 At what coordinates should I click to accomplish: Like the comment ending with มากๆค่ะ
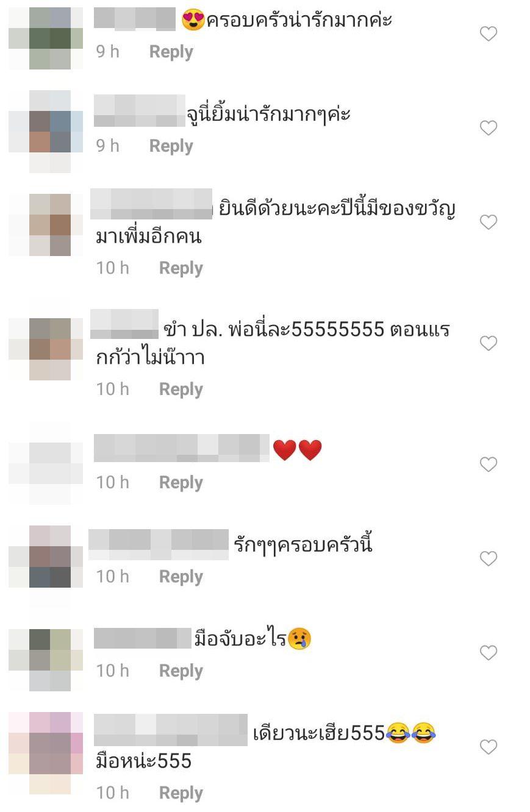pos(489,128)
